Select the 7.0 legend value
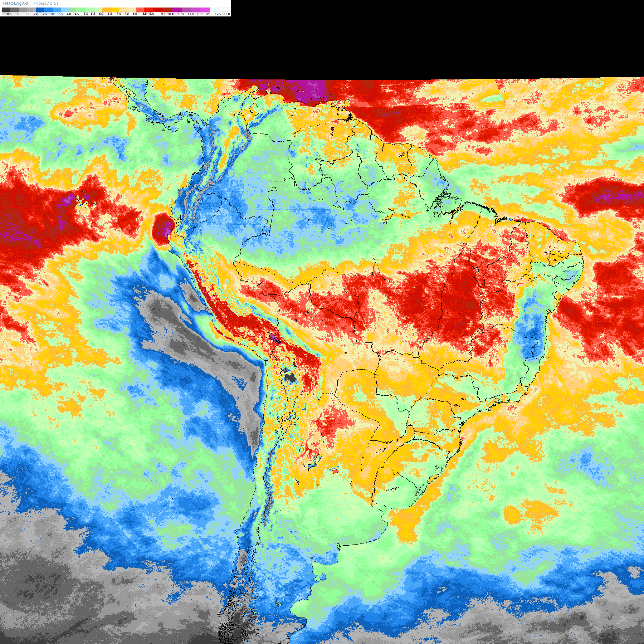644x644 pixels. 119,14
